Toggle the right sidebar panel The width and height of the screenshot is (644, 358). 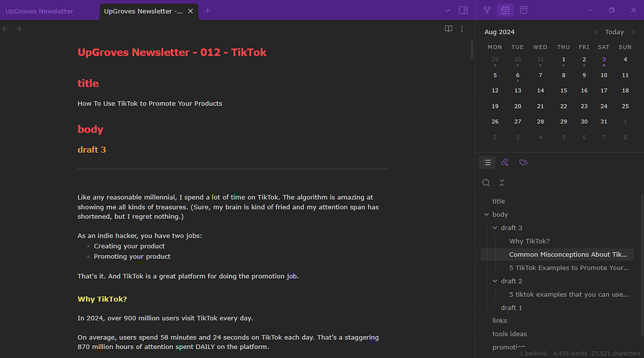(463, 10)
